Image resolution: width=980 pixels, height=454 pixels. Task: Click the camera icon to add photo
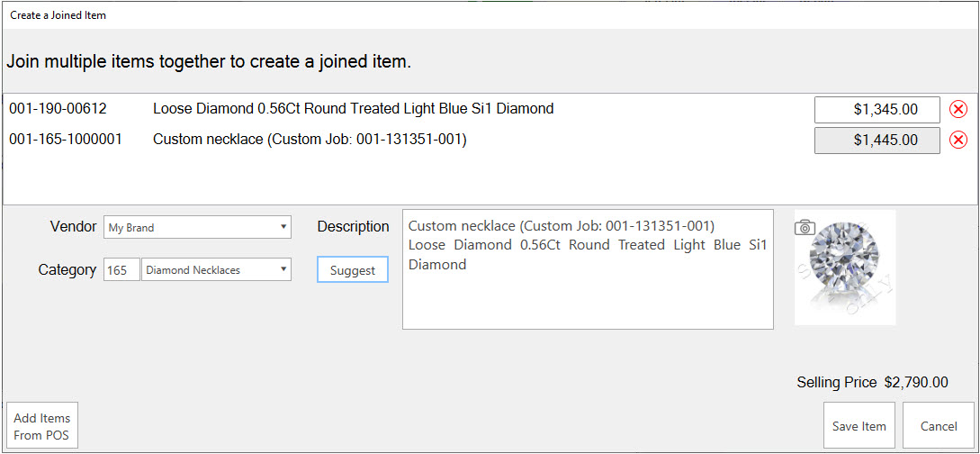805,228
